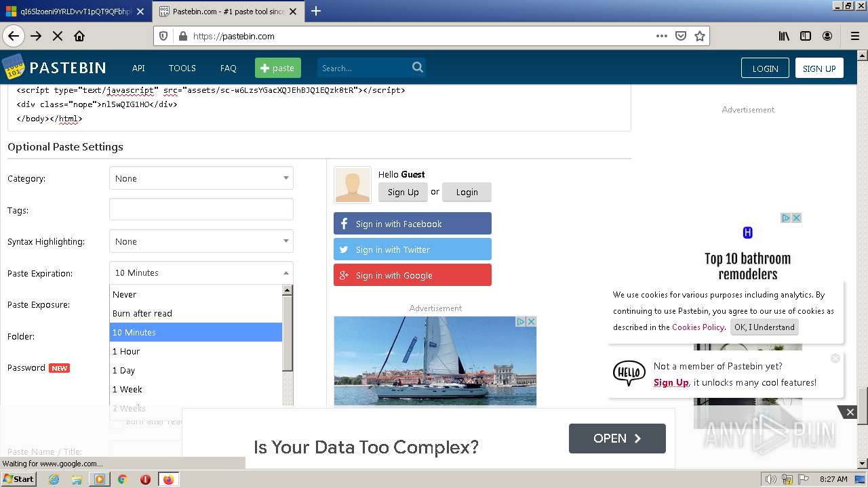Choose 1 Hour expiration option
Screen dimensions: 868x488
(196, 351)
